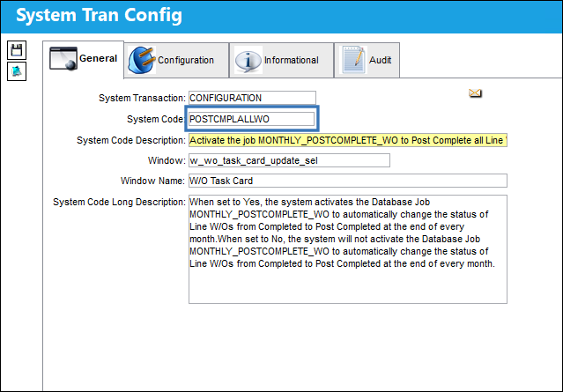Screen dimensions: 563x392
Task: Click the envelope mail icon
Action: tap(475, 93)
